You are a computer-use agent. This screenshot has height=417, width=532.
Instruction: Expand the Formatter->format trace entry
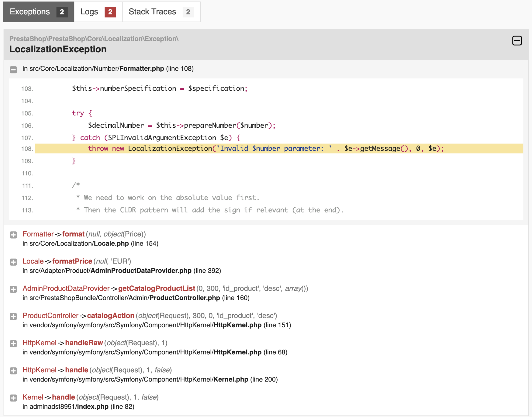[13, 235]
